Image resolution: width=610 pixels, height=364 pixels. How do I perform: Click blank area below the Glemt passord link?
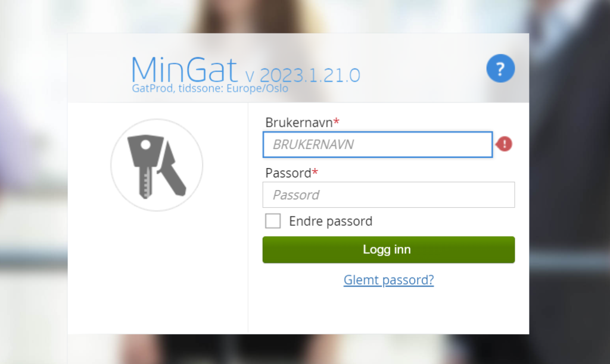388,311
